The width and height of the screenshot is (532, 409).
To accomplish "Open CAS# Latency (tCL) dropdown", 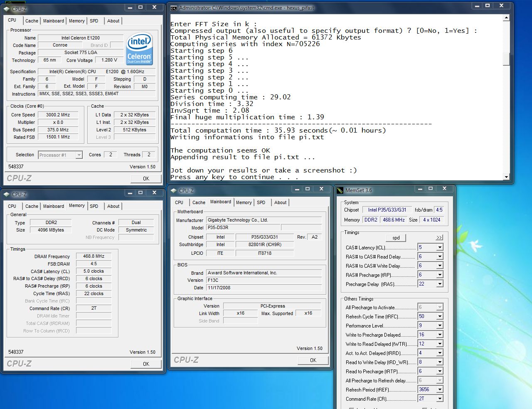I will (439, 247).
